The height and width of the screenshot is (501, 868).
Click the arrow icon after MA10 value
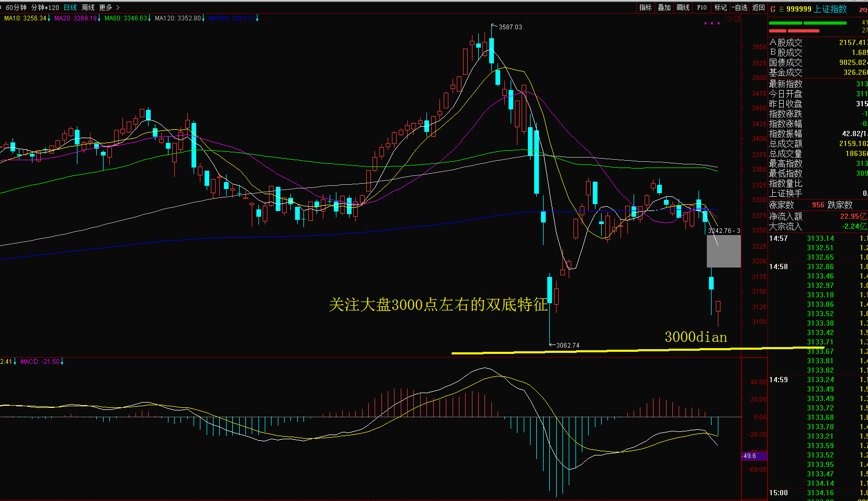click(49, 18)
